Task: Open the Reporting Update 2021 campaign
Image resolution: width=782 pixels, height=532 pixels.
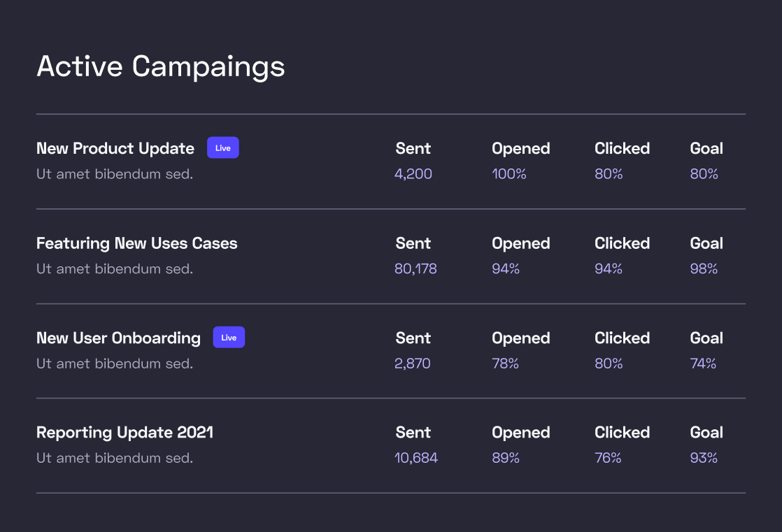Action: click(125, 433)
